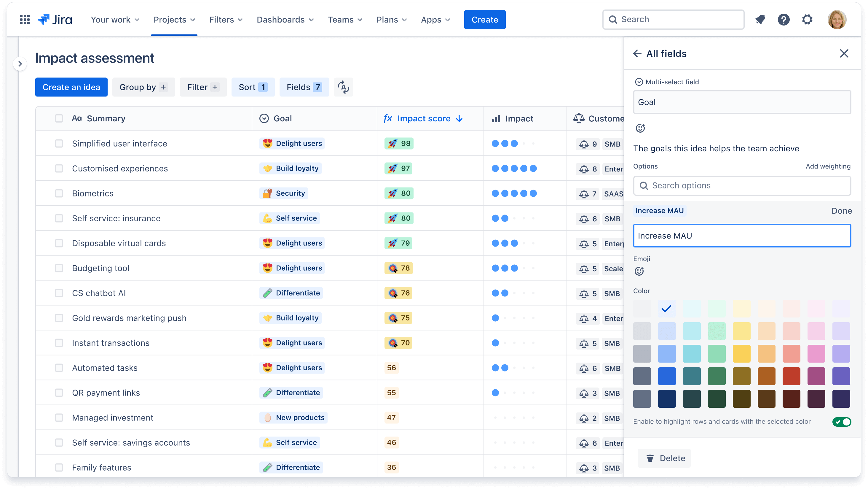Select the dark blue color swatch
Image resolution: width=868 pixels, height=489 pixels.
click(667, 398)
